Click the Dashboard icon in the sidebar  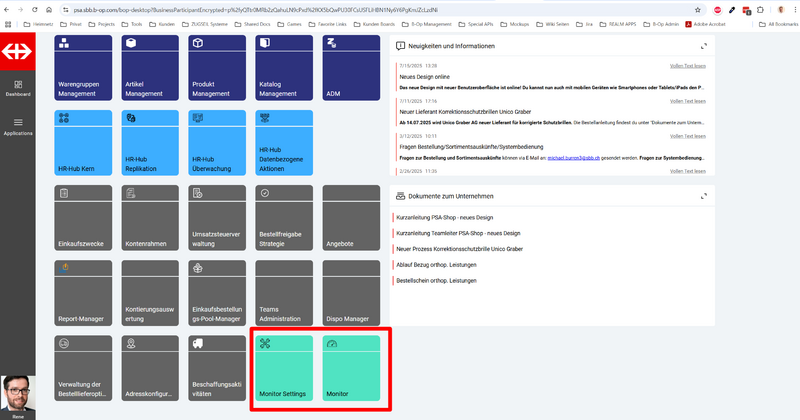pyautogui.click(x=17, y=85)
